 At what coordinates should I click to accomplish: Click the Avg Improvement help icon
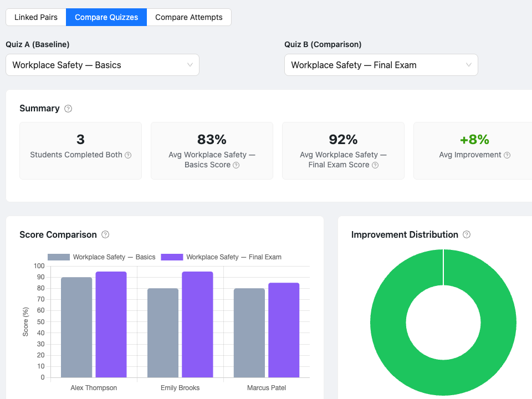point(507,155)
